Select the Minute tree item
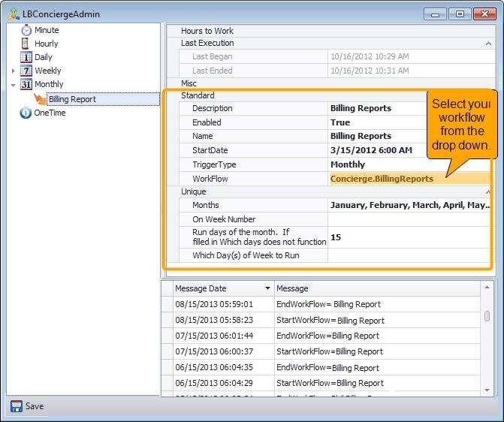 point(47,30)
